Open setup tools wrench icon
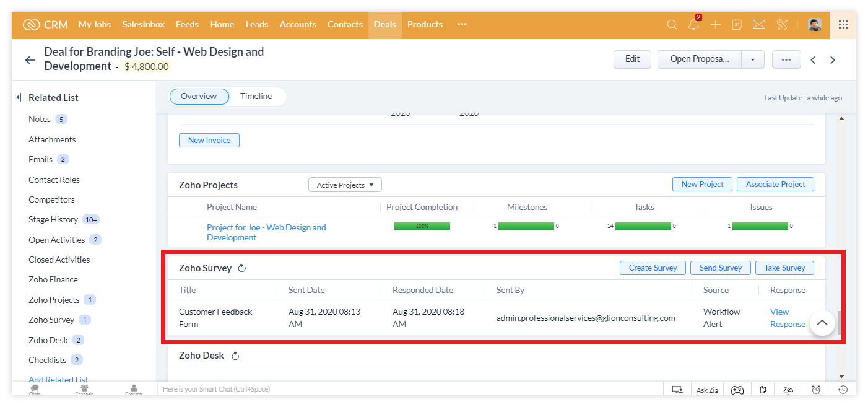 coord(781,25)
